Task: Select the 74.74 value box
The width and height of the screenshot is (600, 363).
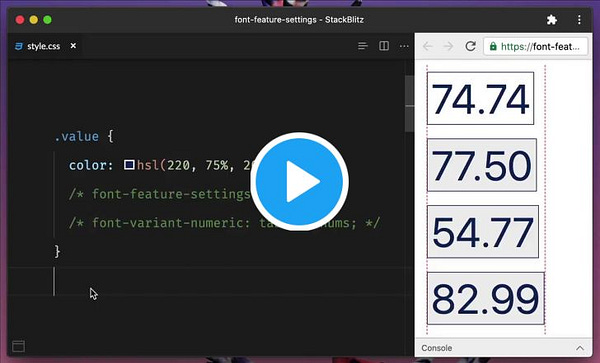Action: (480, 98)
